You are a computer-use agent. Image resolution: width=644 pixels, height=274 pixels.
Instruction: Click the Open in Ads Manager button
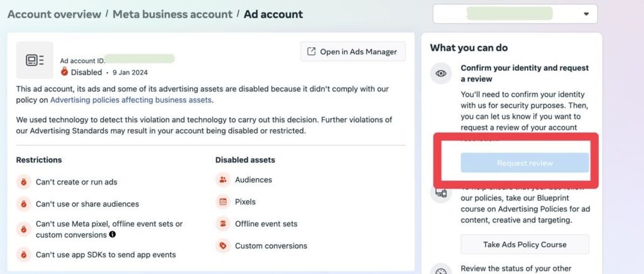tap(353, 52)
